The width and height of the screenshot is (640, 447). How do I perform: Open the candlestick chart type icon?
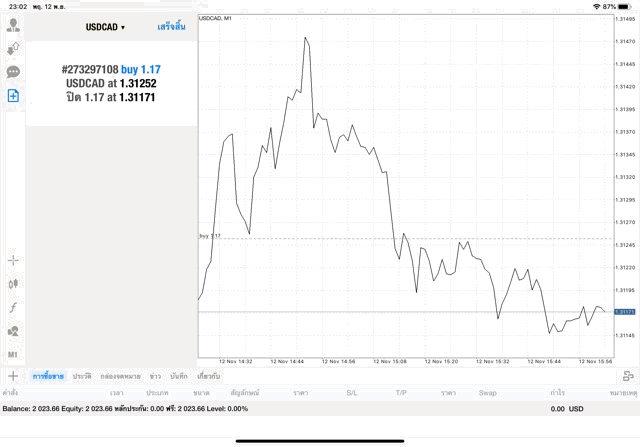(13, 284)
